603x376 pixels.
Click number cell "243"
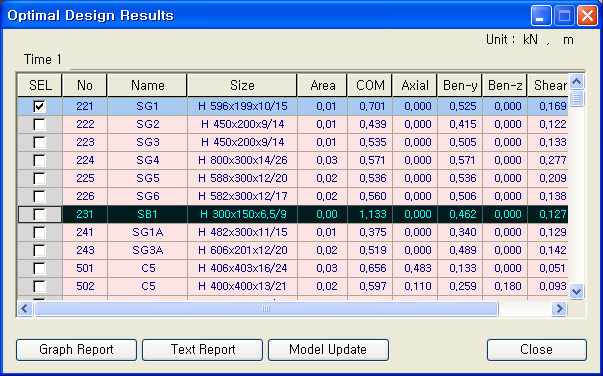pyautogui.click(x=85, y=250)
